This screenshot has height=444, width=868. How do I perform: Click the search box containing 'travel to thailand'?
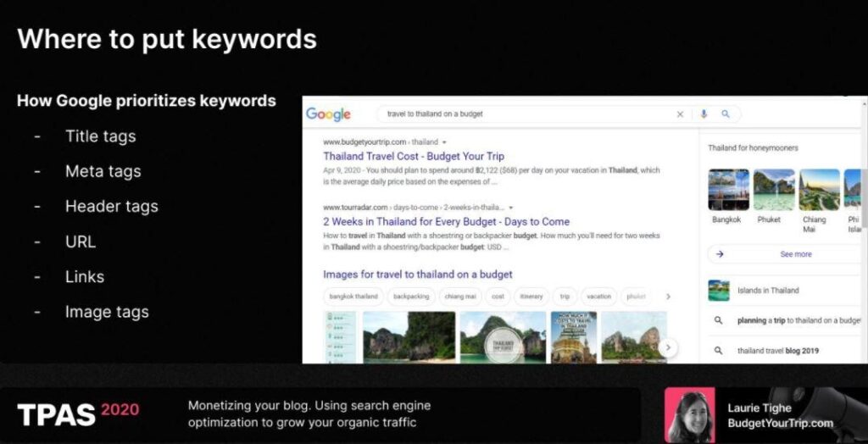(526, 114)
